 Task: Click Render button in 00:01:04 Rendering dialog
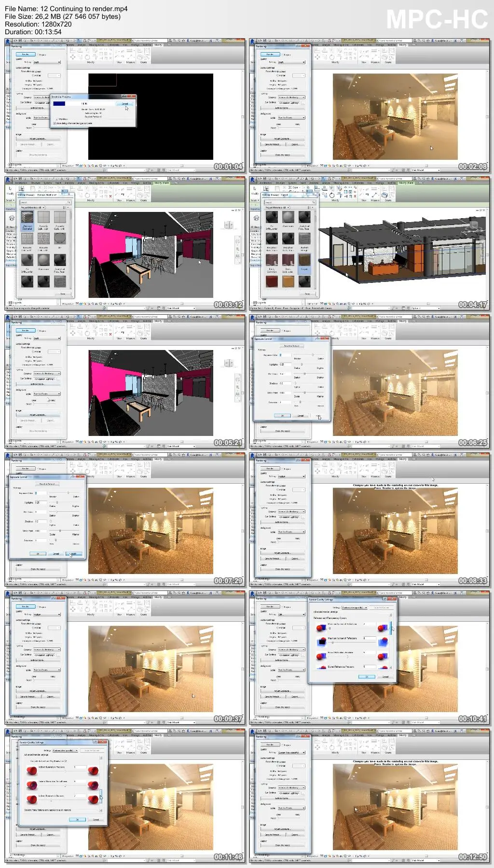click(26, 55)
